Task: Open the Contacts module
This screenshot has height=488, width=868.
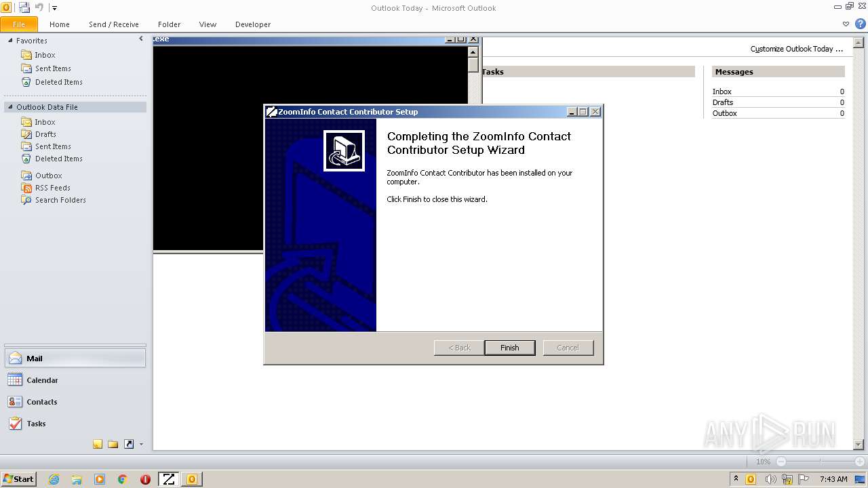Action: pyautogui.click(x=75, y=402)
